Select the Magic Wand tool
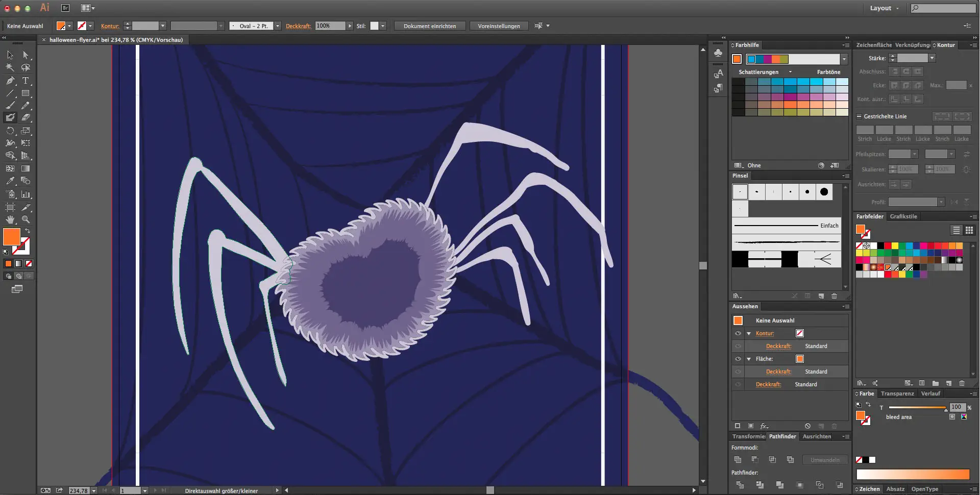The width and height of the screenshot is (980, 495). 10,68
